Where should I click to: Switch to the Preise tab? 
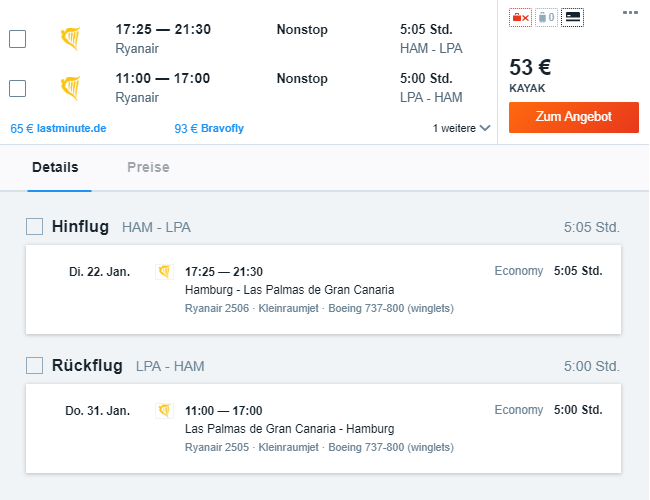click(x=148, y=167)
